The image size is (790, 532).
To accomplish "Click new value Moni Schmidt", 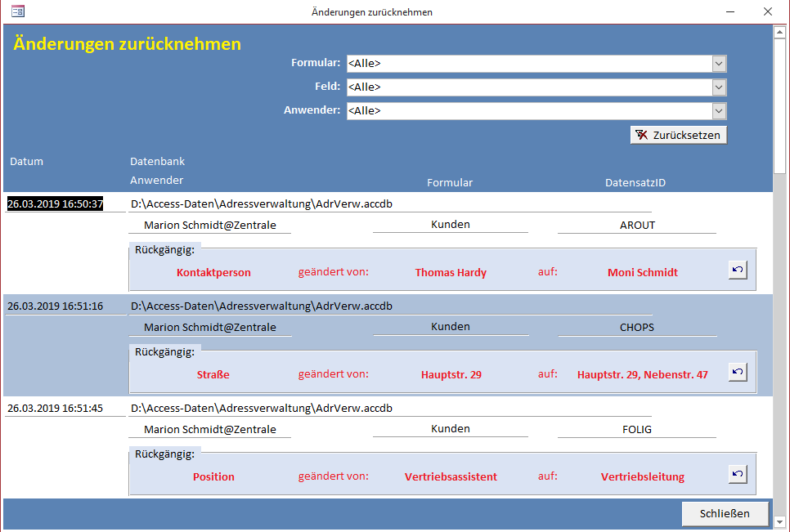I will point(643,272).
